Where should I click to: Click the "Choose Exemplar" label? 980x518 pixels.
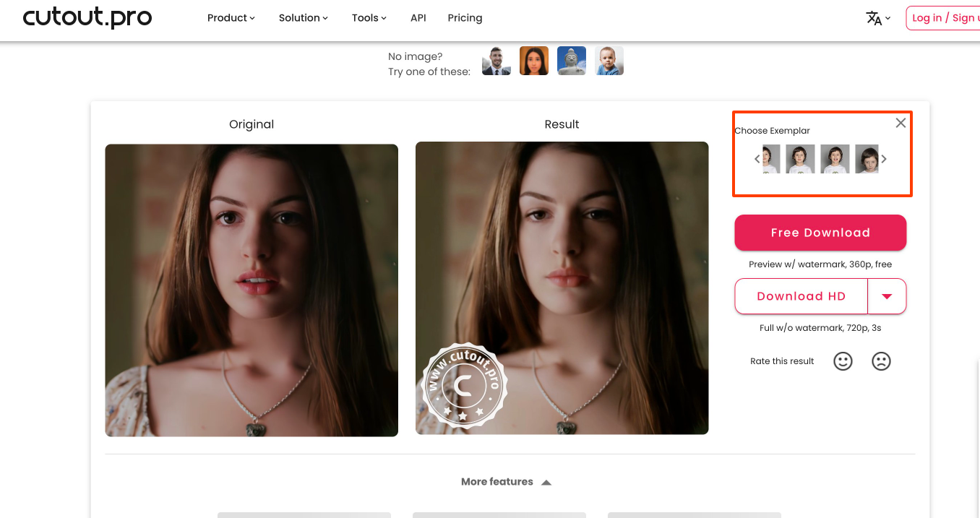772,131
